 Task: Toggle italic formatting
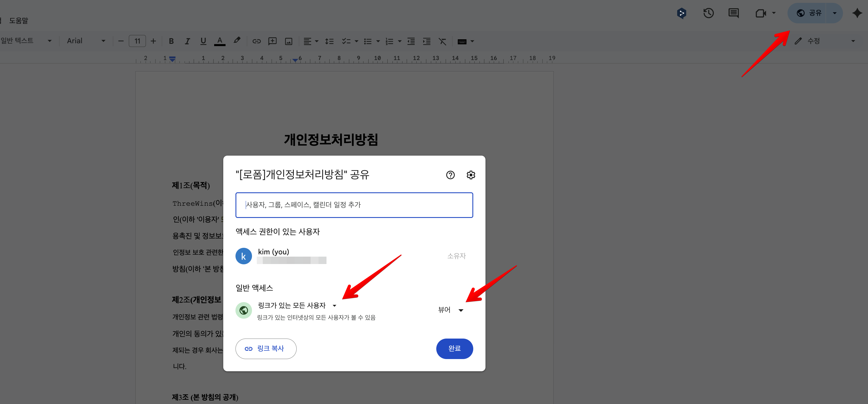click(x=187, y=41)
